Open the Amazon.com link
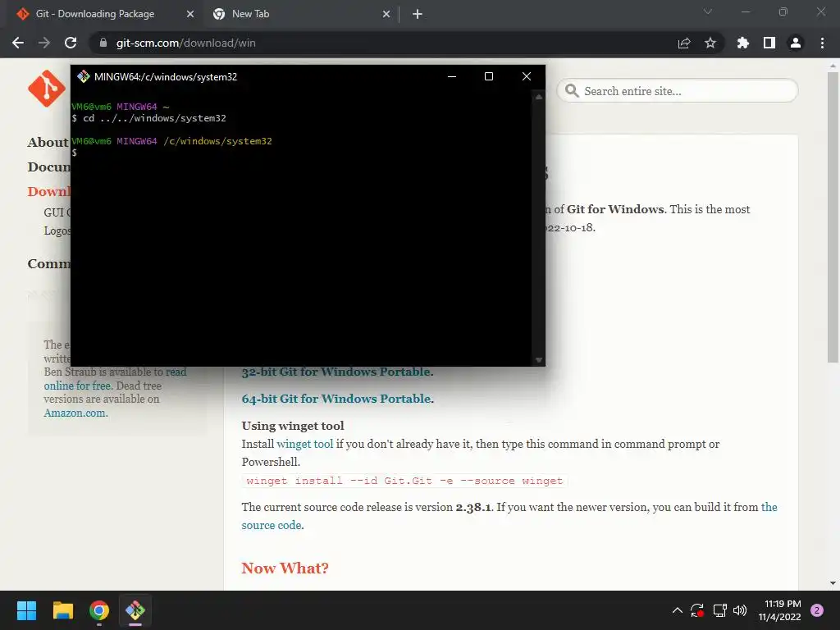The height and width of the screenshot is (630, 840). click(75, 413)
